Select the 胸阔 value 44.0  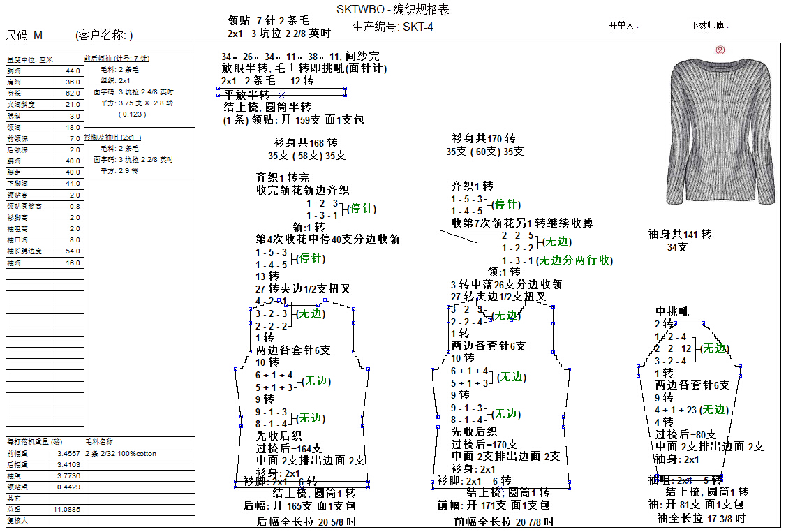73,71
